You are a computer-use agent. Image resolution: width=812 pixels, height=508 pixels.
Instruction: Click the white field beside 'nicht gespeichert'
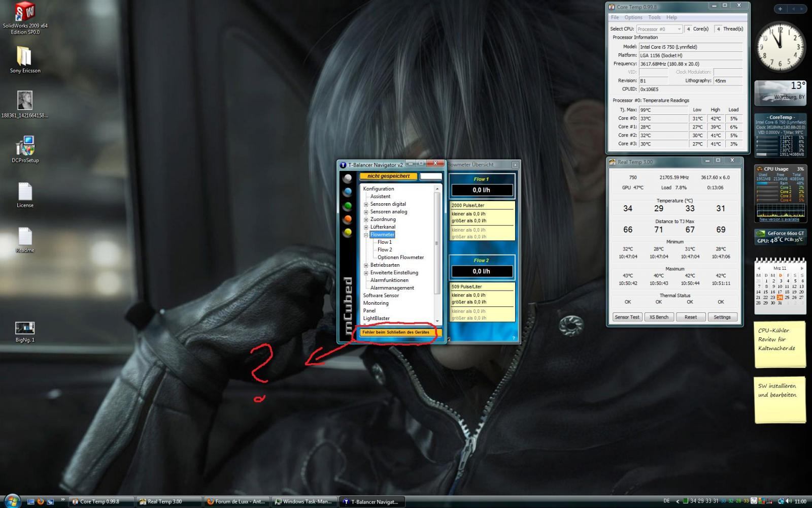tap(431, 176)
